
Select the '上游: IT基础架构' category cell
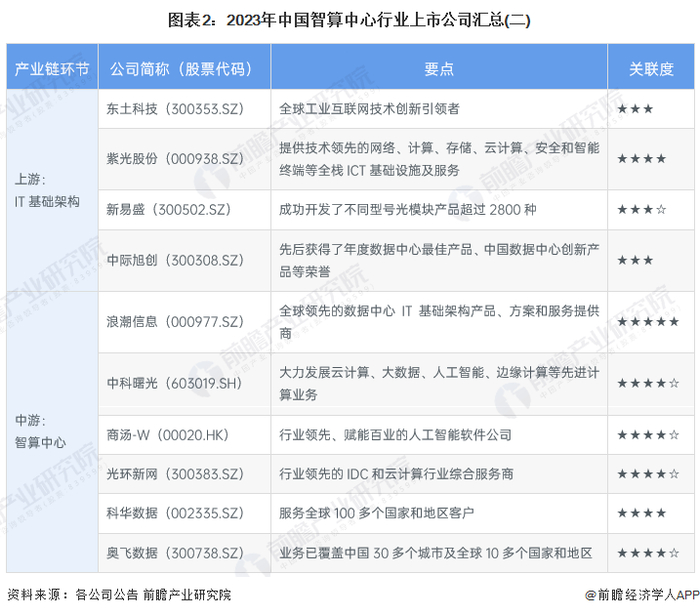[52, 190]
